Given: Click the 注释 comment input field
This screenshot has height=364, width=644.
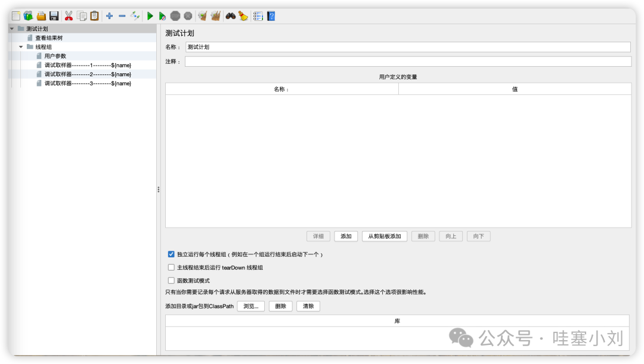Looking at the screenshot, I should point(408,61).
